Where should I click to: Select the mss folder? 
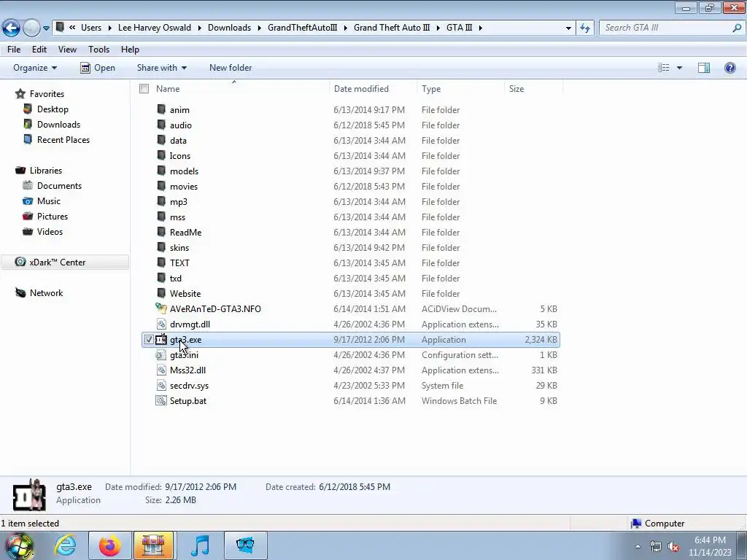[177, 217]
